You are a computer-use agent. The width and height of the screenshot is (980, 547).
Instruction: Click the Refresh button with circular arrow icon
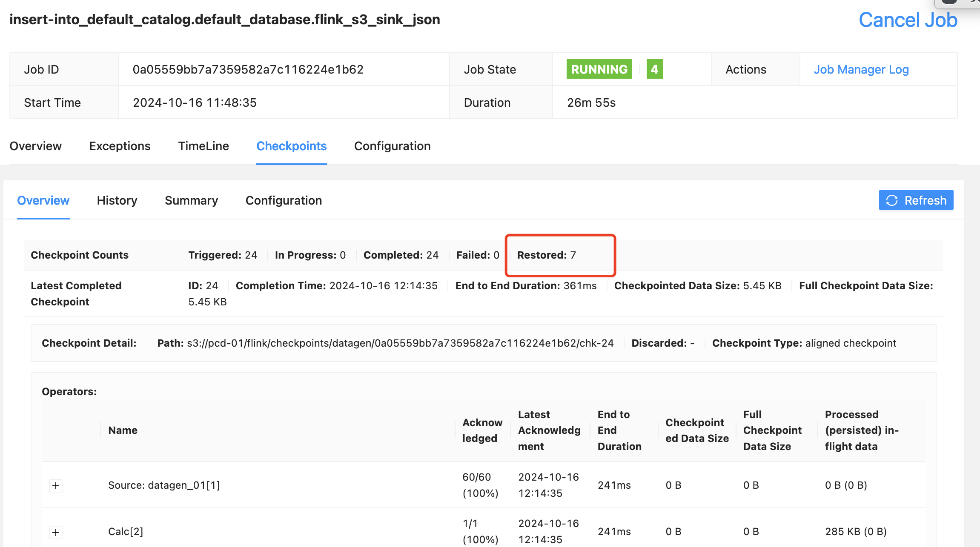pyautogui.click(x=916, y=200)
